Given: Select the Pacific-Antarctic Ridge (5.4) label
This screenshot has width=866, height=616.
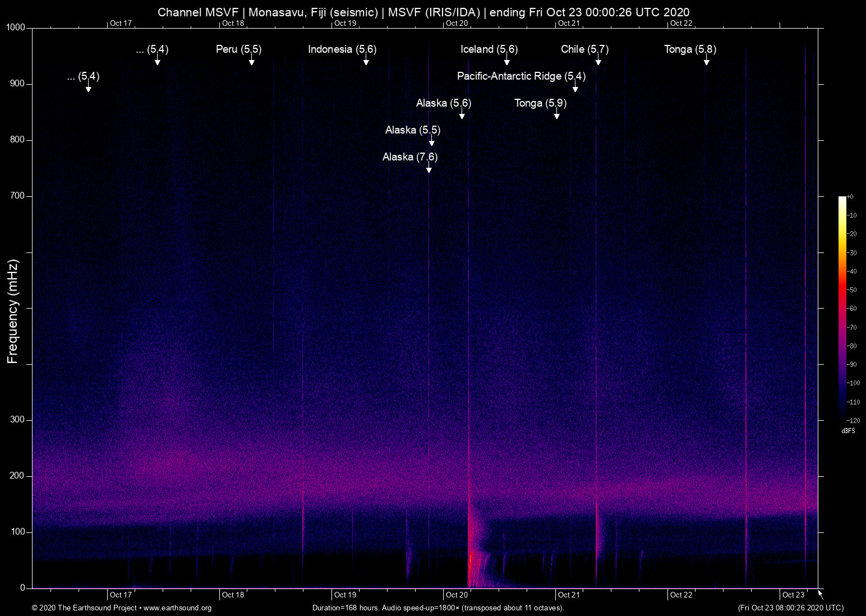Looking at the screenshot, I should [x=522, y=76].
